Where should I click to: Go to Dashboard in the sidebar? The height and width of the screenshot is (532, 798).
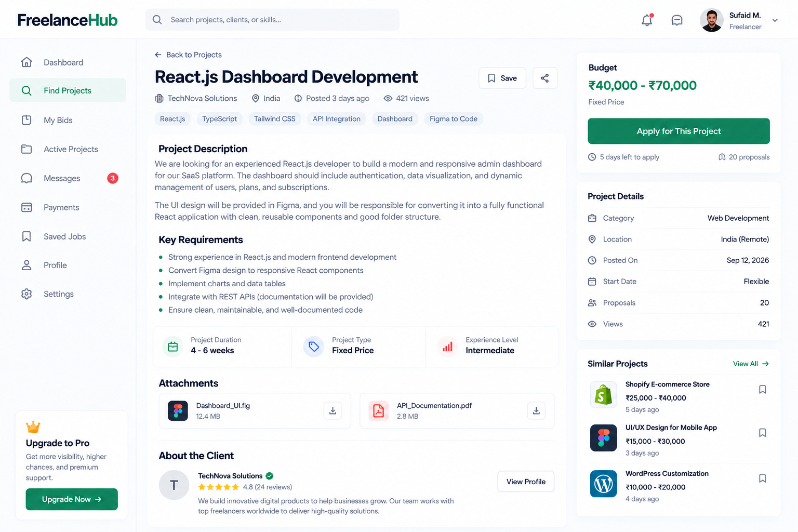point(68,62)
